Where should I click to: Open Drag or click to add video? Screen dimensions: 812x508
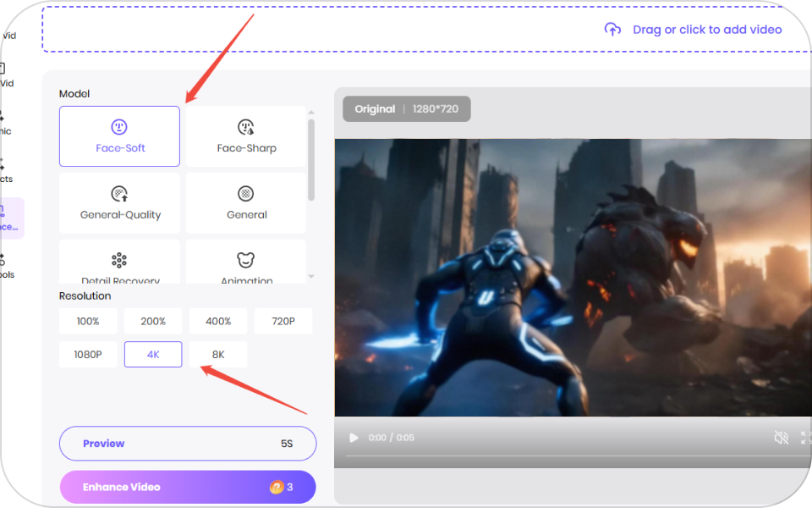(707, 30)
